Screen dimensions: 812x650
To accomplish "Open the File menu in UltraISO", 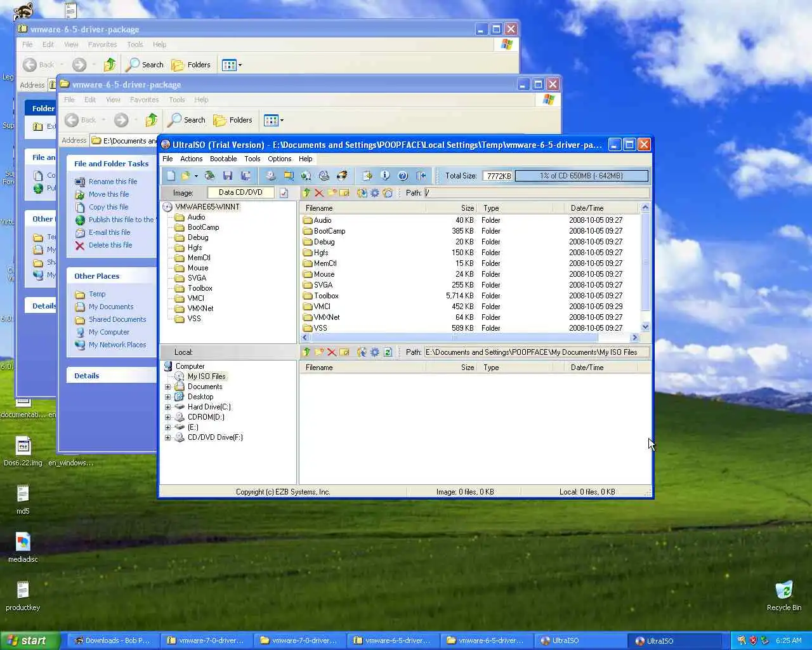I will (167, 159).
